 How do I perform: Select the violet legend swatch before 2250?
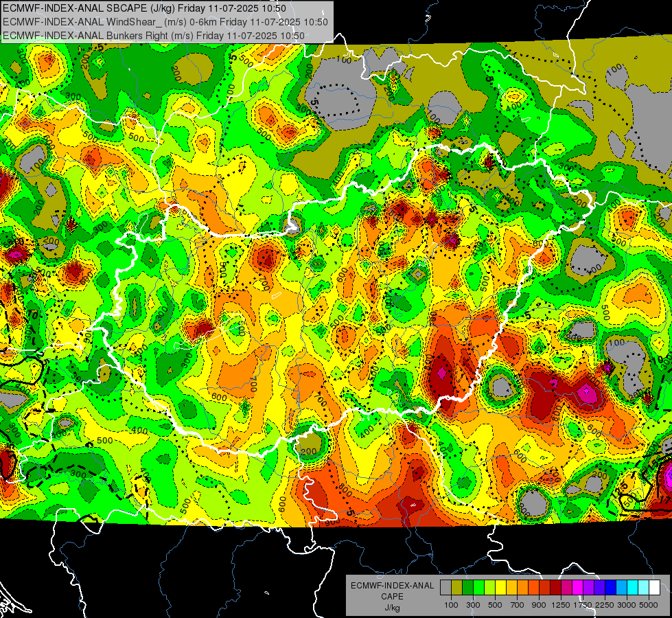pyautogui.click(x=599, y=587)
